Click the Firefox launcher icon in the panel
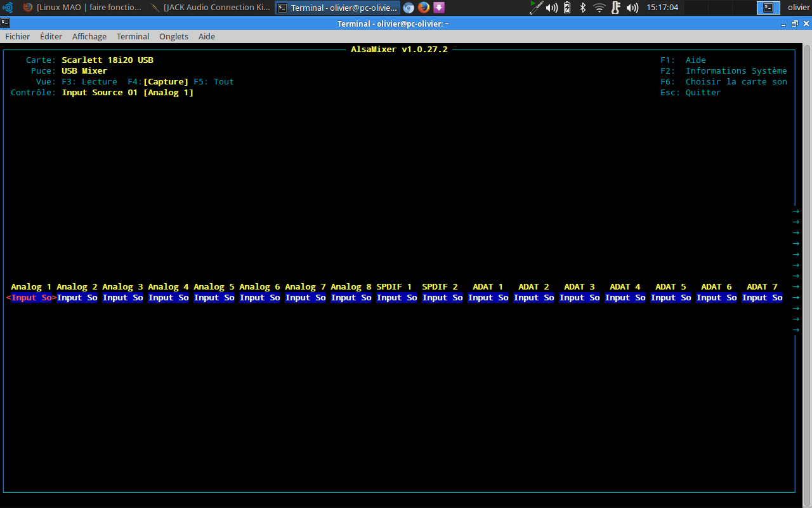 [424, 8]
